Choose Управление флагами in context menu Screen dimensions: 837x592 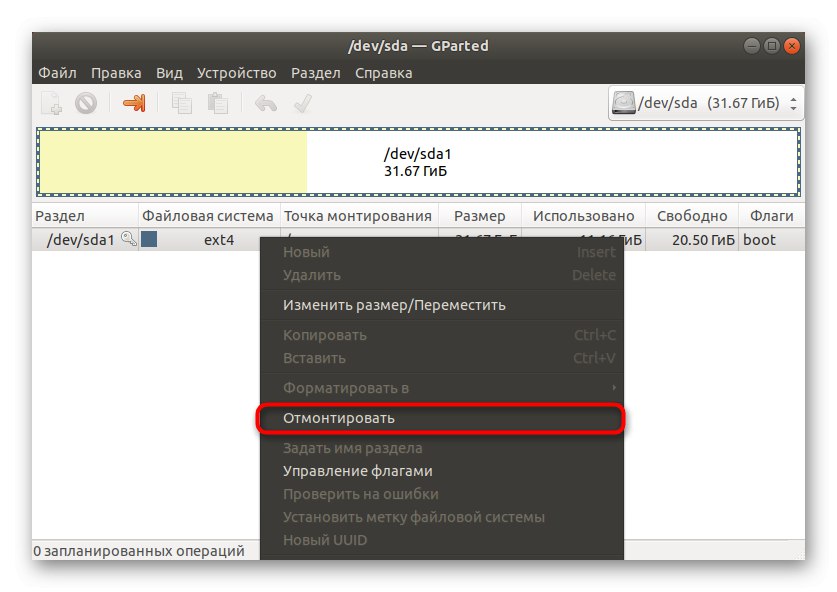click(441, 471)
